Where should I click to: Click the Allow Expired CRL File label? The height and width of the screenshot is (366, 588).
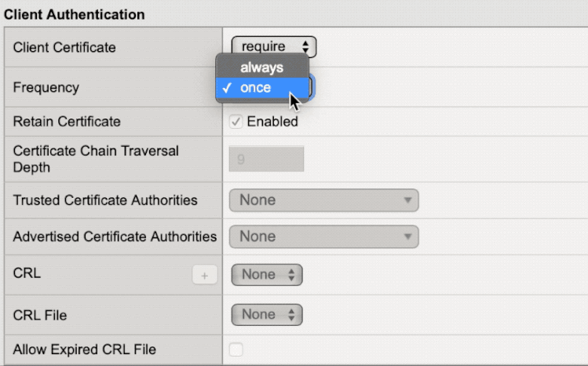[x=84, y=348]
